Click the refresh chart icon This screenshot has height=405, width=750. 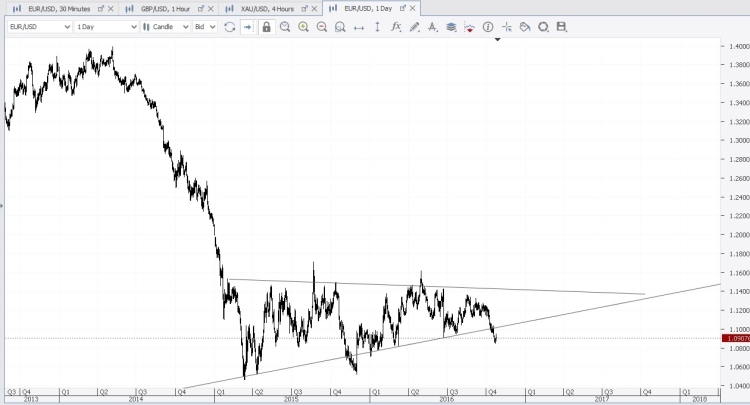230,27
